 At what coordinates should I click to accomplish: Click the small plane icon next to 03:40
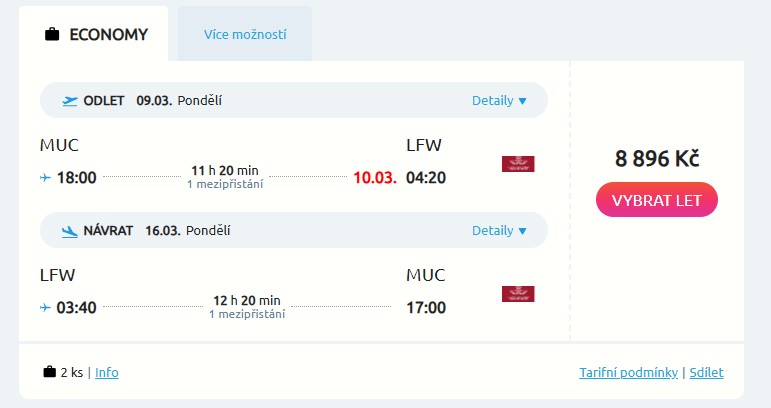45,307
